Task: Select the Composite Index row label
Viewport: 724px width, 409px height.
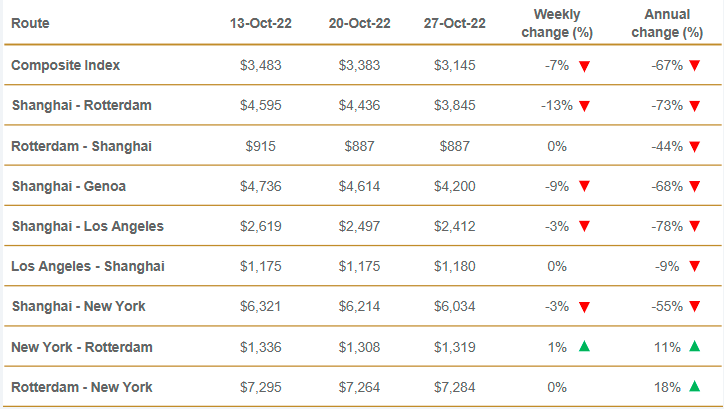Action: (x=66, y=65)
